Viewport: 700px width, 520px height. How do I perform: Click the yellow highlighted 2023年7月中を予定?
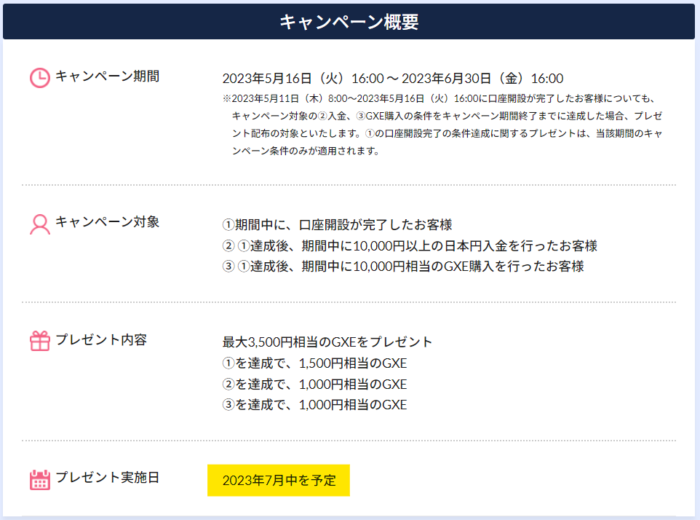(279, 480)
